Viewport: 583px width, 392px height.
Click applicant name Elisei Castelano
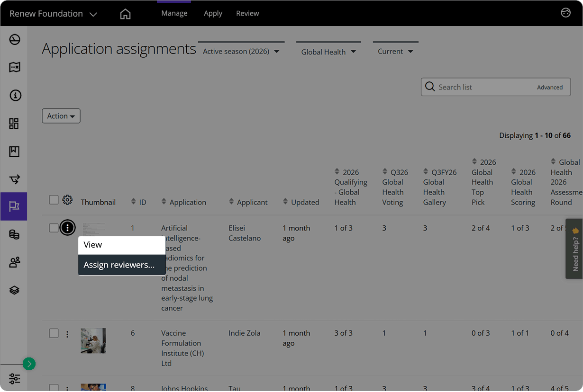(x=245, y=233)
